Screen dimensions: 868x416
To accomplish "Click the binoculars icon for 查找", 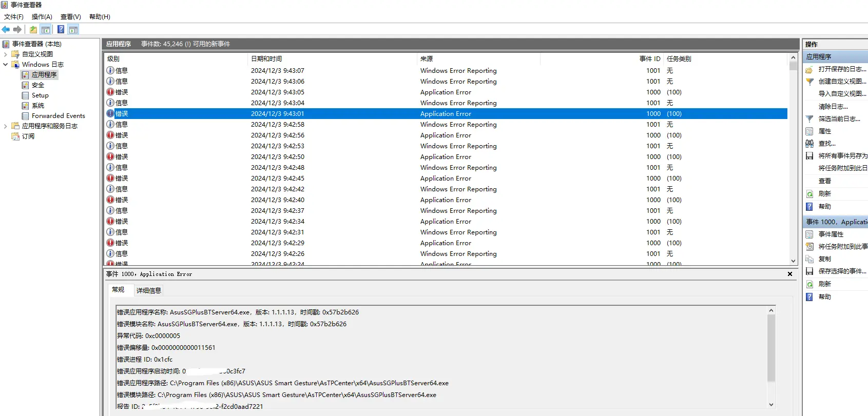I will [809, 144].
